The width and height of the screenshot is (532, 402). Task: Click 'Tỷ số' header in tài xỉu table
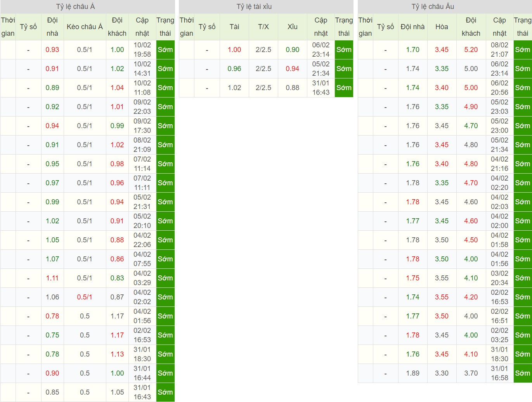(207, 27)
